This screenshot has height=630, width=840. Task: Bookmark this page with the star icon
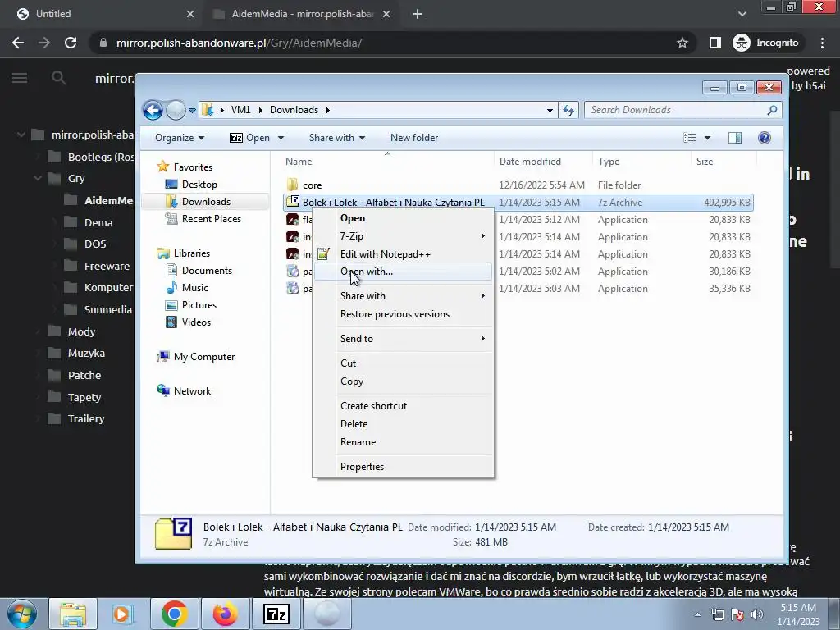pos(682,43)
